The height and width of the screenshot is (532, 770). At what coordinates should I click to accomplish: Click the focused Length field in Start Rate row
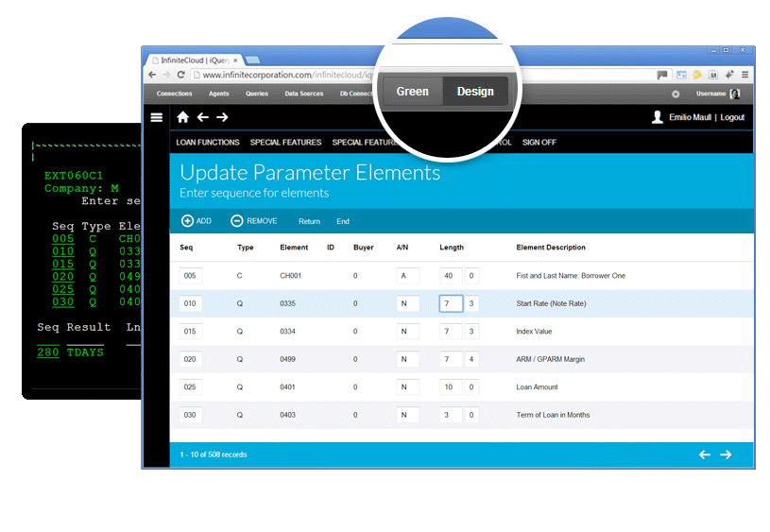pyautogui.click(x=451, y=303)
